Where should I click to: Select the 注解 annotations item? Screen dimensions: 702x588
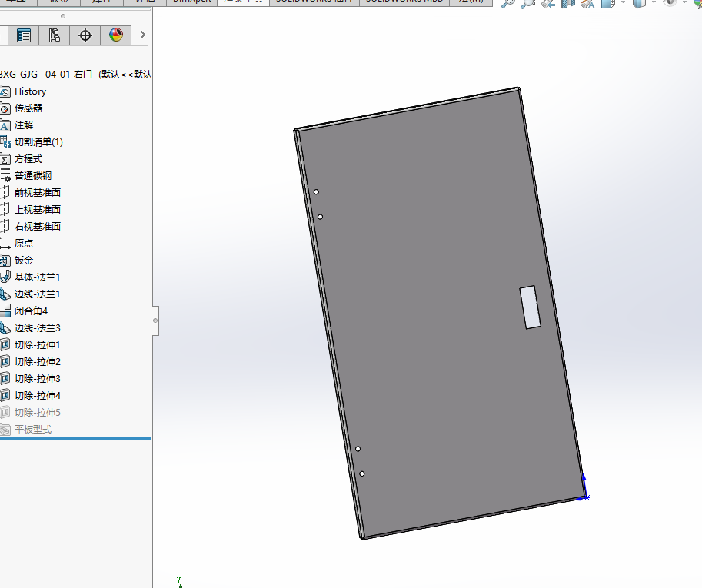24,125
